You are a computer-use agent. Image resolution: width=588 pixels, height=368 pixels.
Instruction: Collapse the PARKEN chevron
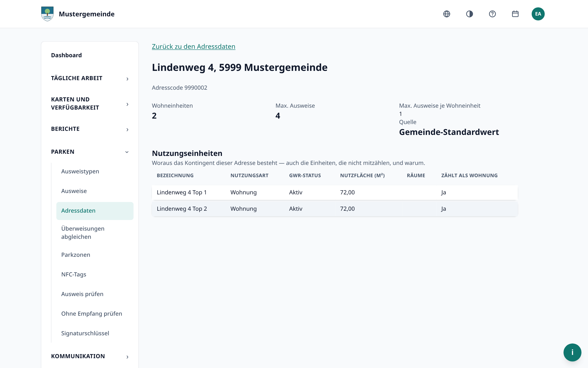[127, 152]
